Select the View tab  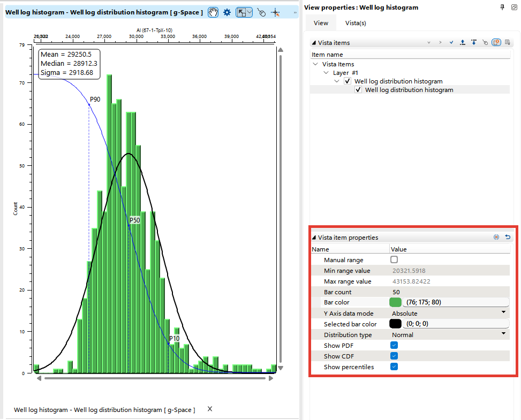[321, 23]
